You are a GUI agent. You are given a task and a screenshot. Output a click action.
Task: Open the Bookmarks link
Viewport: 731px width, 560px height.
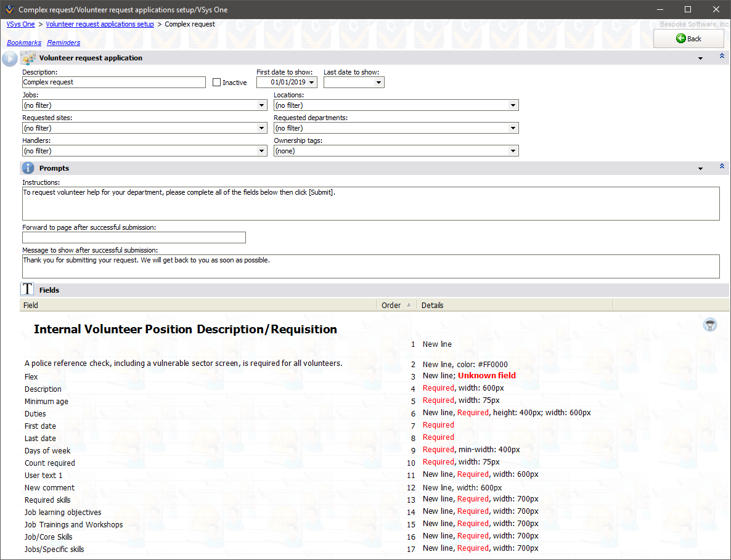[x=24, y=43]
